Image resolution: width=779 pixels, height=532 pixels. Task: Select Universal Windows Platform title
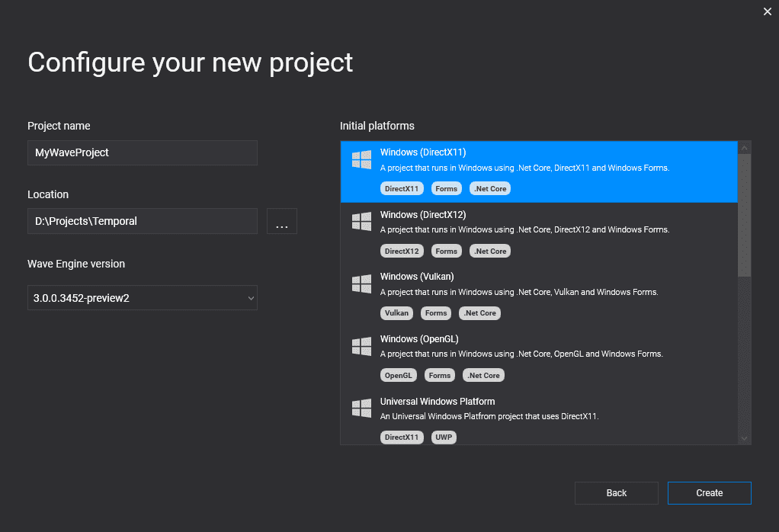tap(438, 402)
